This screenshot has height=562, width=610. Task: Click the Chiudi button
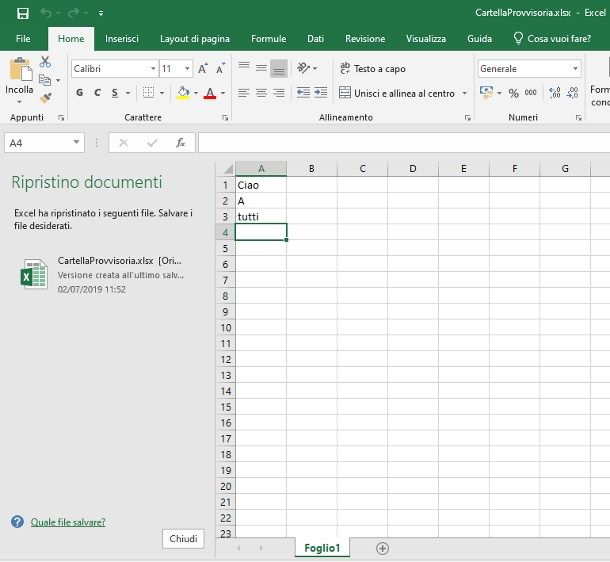click(x=183, y=539)
